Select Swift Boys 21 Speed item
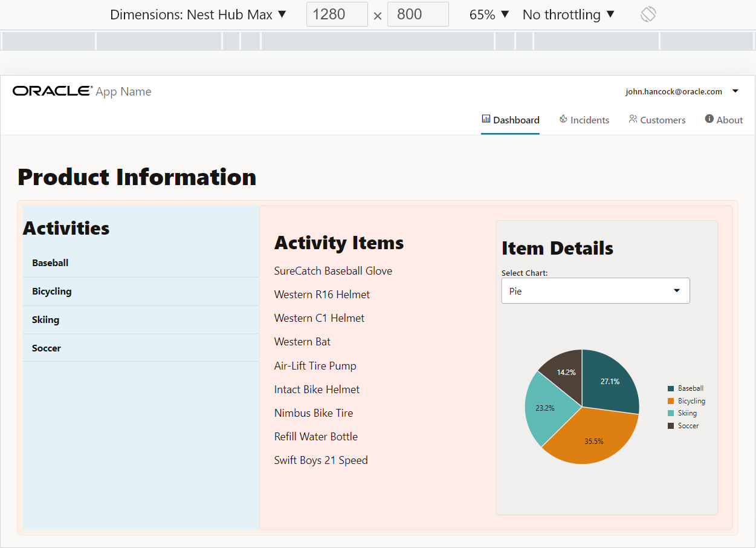This screenshot has height=548, width=756. click(321, 460)
